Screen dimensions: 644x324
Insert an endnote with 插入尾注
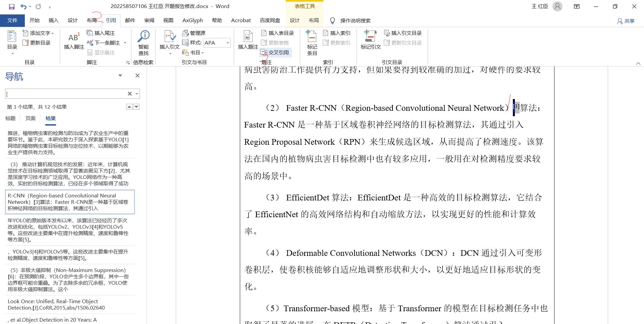[101, 33]
